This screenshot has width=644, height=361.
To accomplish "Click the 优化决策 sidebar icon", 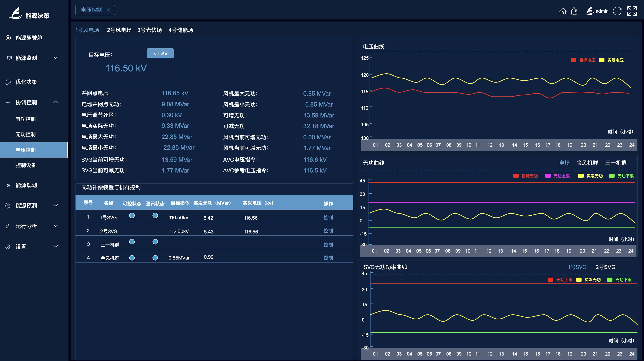I will pos(8,82).
